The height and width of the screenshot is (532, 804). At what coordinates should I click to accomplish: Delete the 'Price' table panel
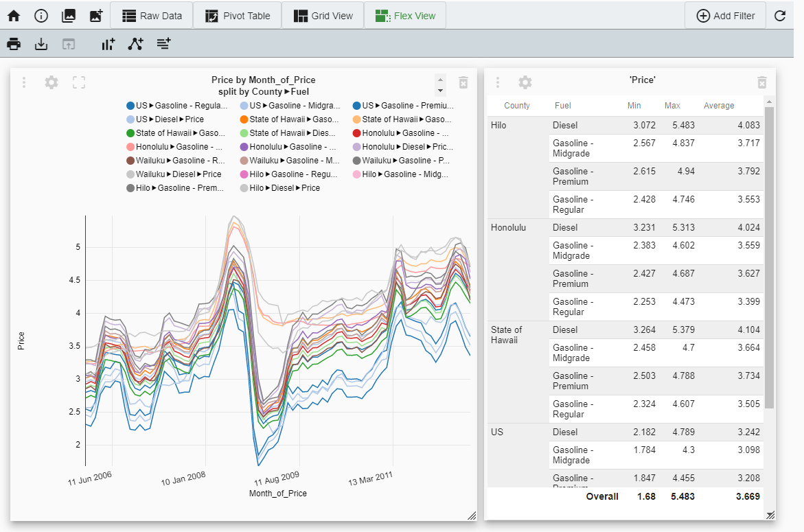pyautogui.click(x=762, y=82)
